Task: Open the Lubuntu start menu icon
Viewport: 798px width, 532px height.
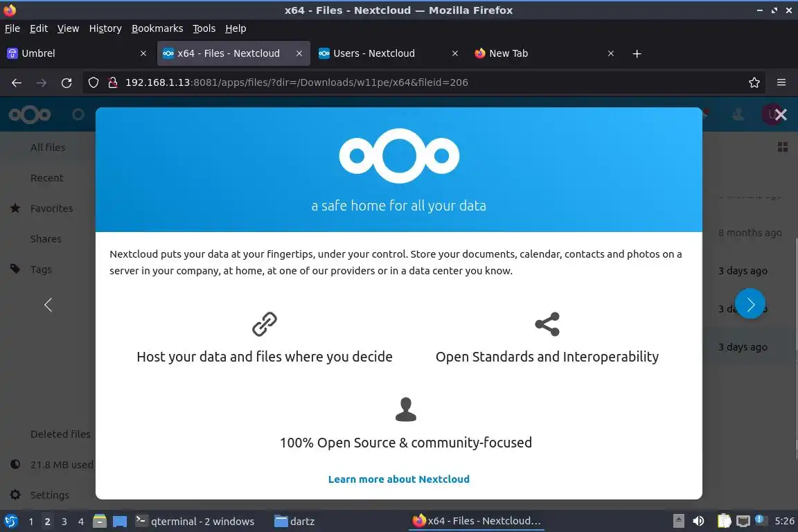Action: click(10, 522)
